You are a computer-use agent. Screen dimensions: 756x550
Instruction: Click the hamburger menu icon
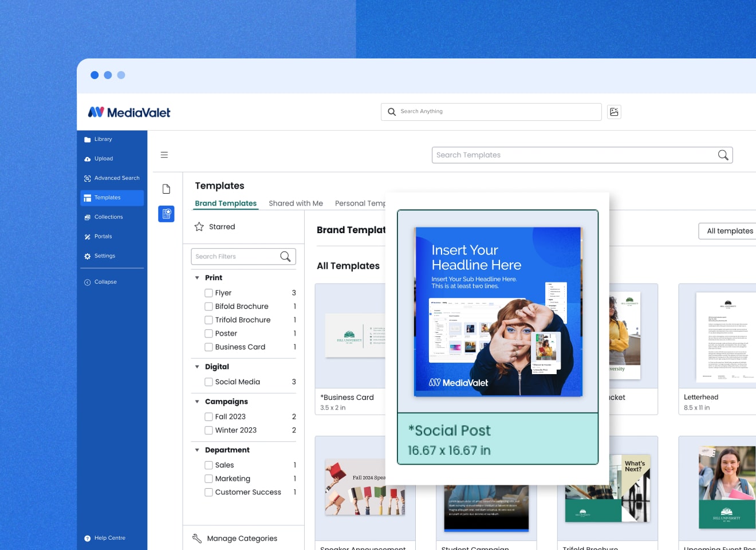click(164, 155)
